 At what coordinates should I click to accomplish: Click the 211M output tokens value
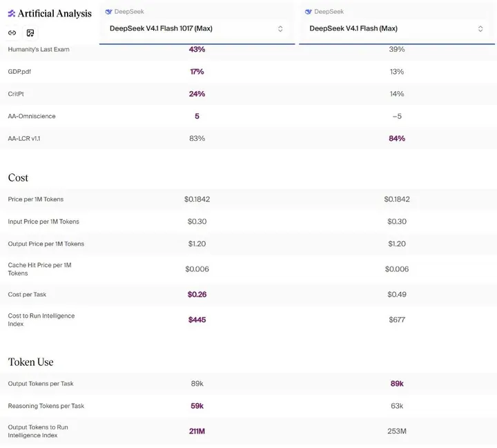click(x=197, y=431)
